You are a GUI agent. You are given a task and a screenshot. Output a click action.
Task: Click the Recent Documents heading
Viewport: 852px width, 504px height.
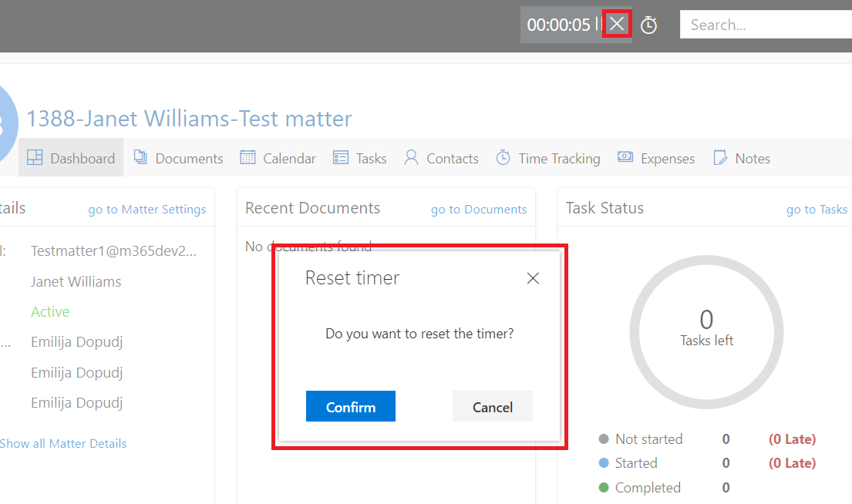312,208
